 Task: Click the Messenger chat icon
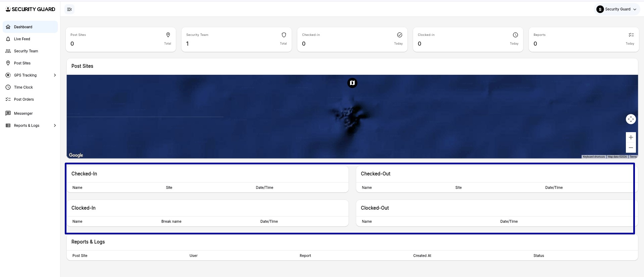pos(8,113)
